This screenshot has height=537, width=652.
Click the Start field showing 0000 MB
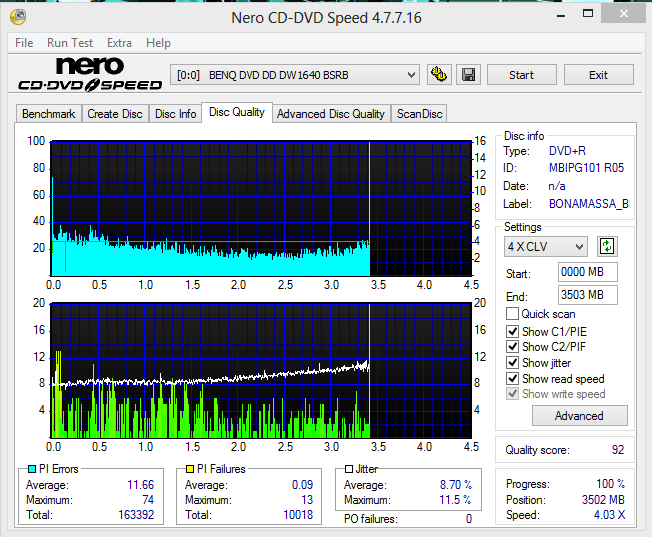pos(588,272)
